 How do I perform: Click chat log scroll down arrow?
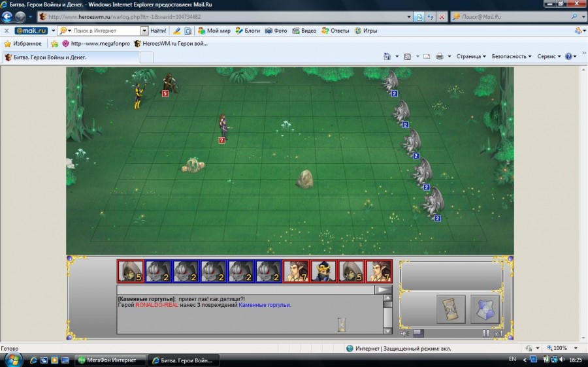click(x=387, y=330)
